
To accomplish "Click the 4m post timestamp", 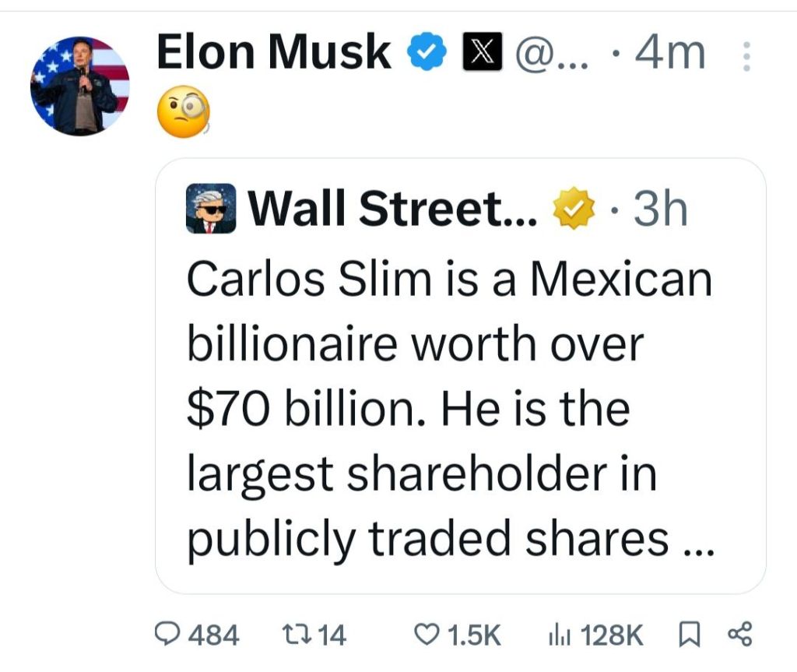I will click(671, 54).
